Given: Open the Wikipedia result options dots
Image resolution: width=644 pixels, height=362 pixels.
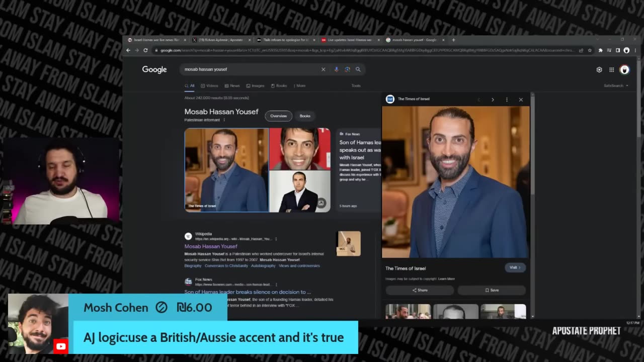Looking at the screenshot, I should [276, 239].
